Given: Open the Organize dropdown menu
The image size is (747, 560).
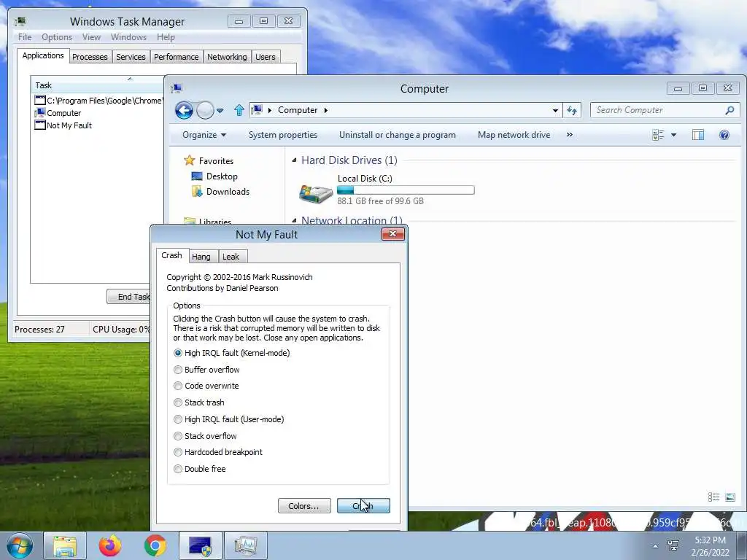Looking at the screenshot, I should tap(204, 135).
